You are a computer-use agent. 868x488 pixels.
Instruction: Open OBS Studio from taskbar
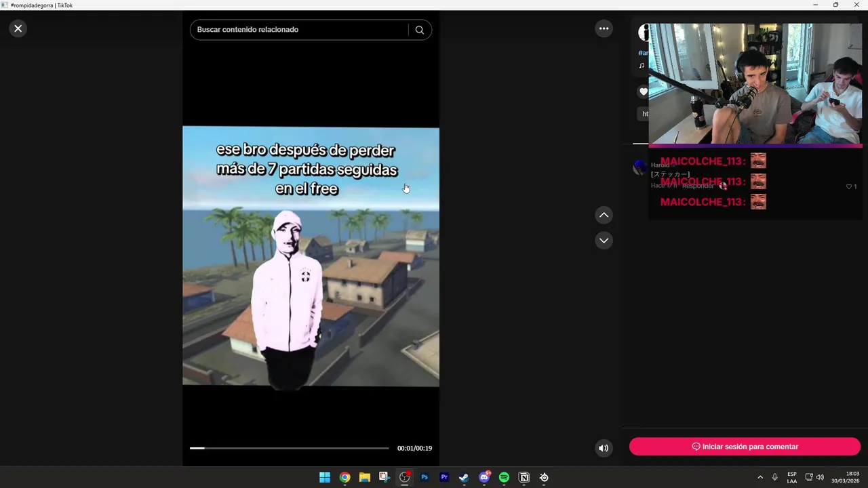[405, 477]
